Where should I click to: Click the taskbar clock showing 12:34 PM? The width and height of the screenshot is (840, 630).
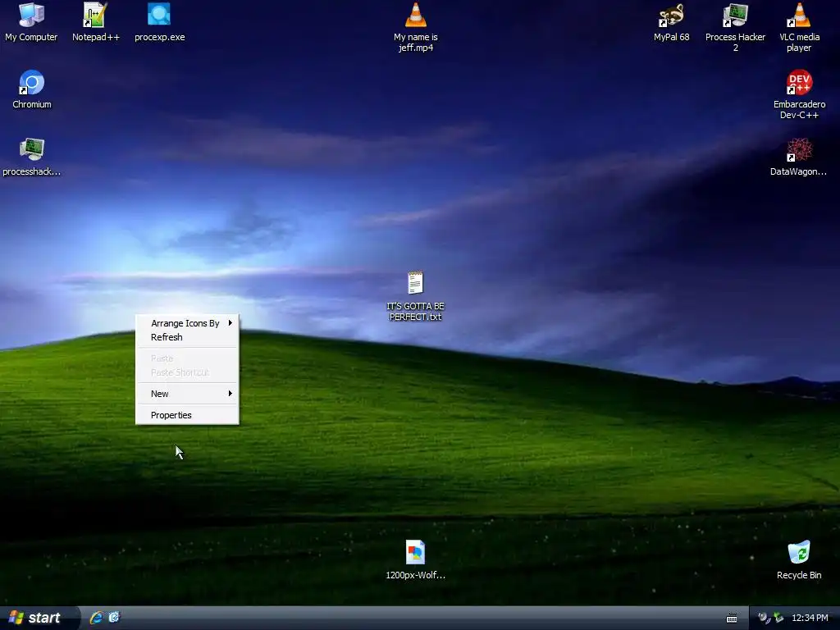pos(810,619)
